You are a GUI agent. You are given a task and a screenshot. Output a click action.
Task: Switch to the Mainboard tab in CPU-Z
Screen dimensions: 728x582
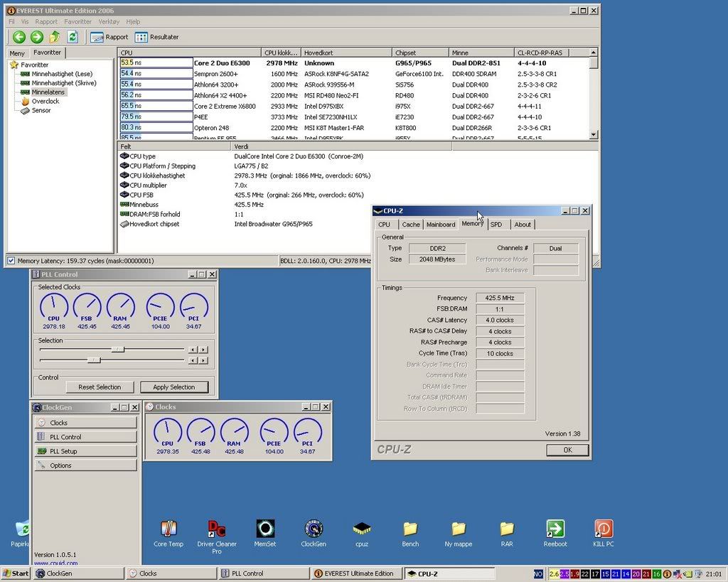(x=441, y=225)
